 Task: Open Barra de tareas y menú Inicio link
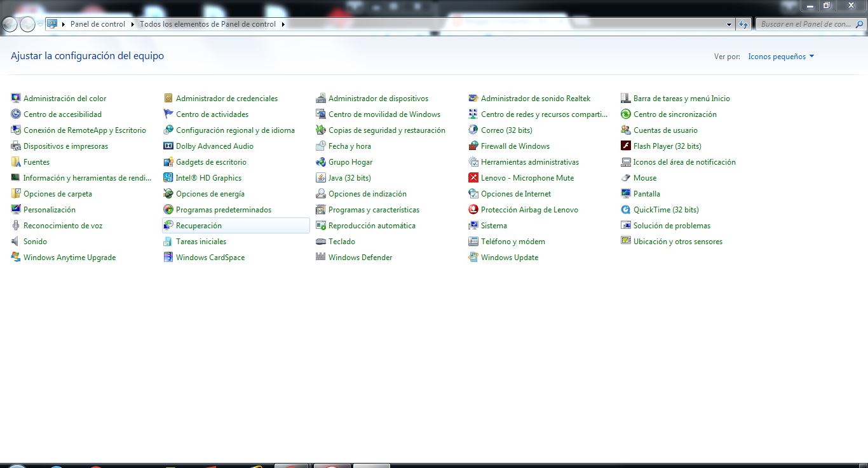682,98
